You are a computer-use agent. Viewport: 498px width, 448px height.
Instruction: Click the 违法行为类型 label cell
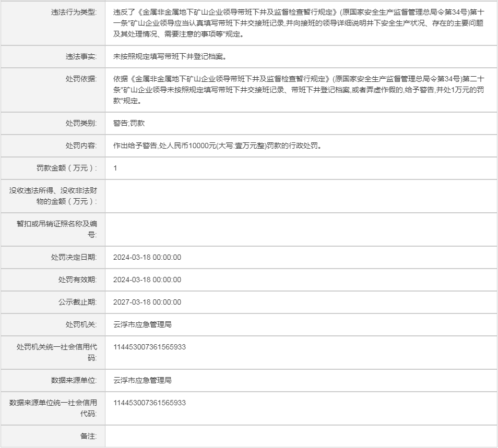point(74,12)
